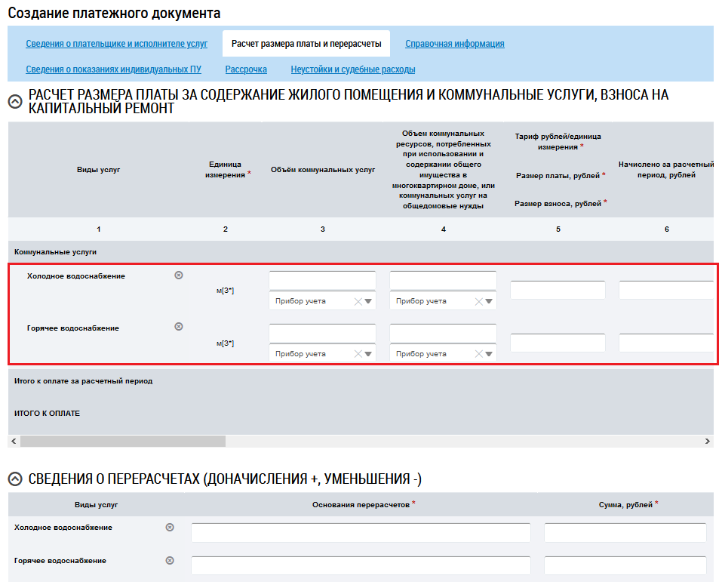Collapse the Сведения о перерасчетах section

tap(14, 479)
